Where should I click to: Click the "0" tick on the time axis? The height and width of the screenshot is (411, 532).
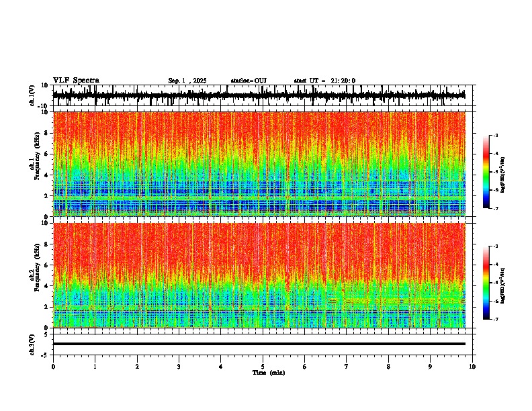tap(53, 367)
